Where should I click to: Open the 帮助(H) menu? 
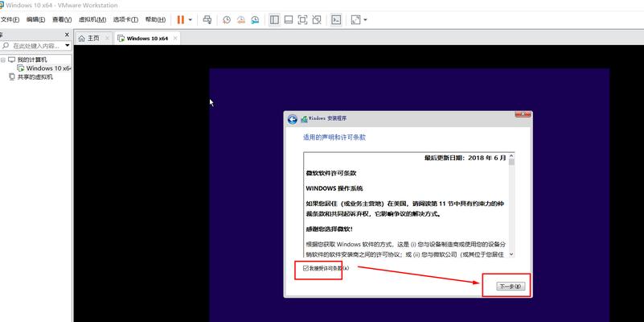(x=155, y=20)
